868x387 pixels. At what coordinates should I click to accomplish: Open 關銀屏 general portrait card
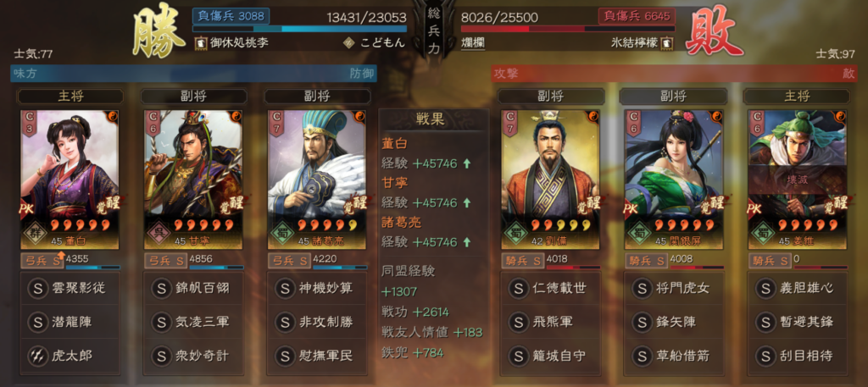[674, 180]
